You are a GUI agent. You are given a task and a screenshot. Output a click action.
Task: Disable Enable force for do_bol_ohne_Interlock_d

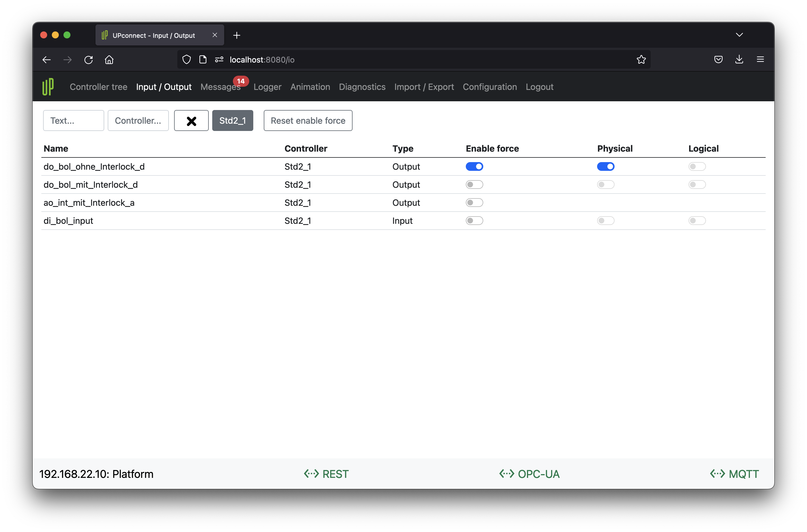point(474,166)
